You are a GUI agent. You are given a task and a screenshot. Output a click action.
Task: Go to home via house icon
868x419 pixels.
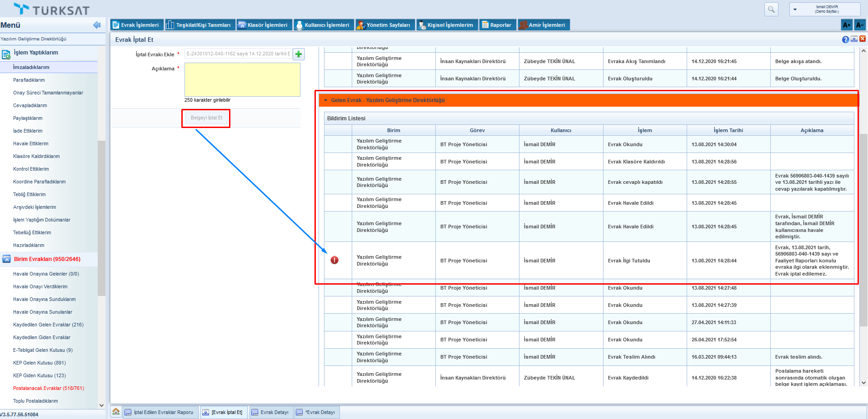[116, 412]
